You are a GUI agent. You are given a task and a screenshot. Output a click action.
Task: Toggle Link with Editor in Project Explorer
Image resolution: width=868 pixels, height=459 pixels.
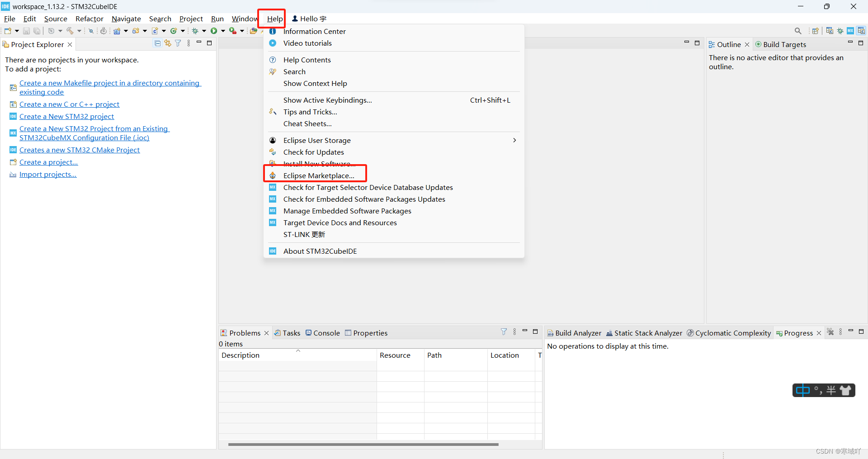click(168, 43)
